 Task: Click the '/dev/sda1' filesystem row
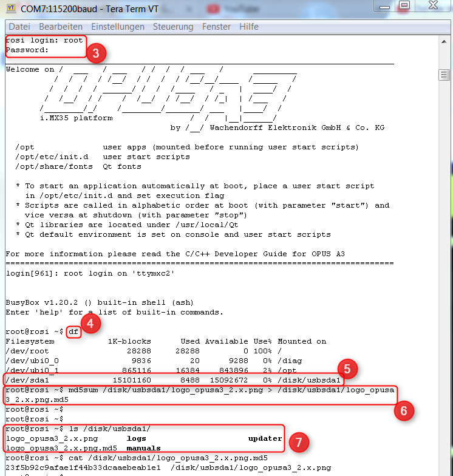click(173, 380)
